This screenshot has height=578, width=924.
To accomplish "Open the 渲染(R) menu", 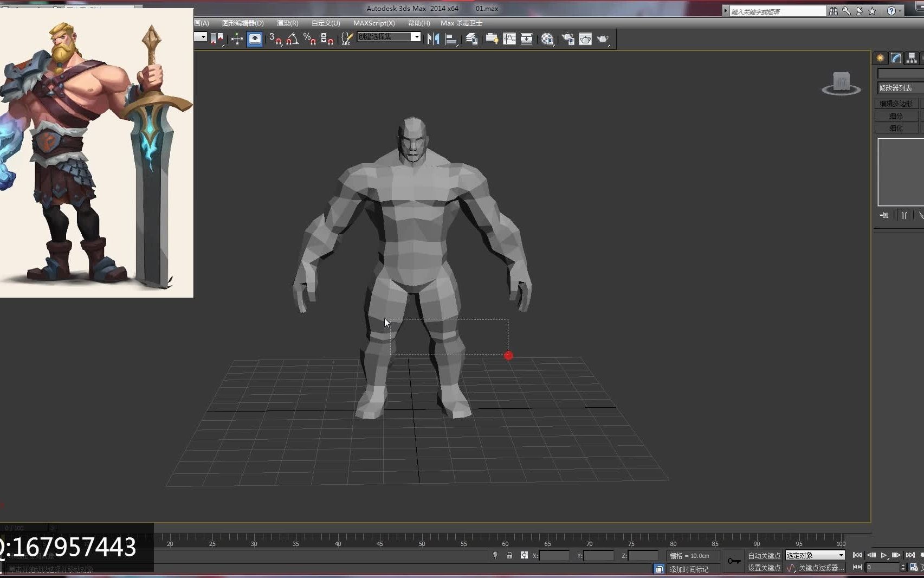I will [288, 23].
